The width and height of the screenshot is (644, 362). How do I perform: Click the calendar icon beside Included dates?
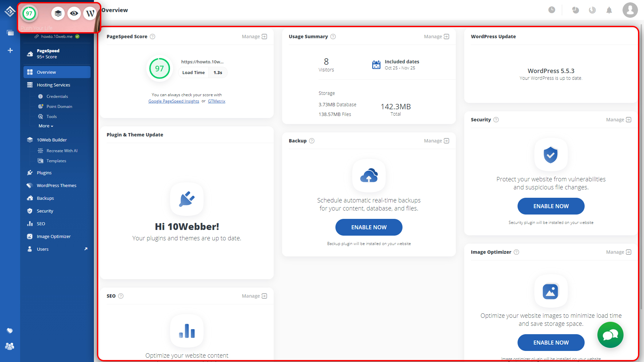(x=376, y=64)
